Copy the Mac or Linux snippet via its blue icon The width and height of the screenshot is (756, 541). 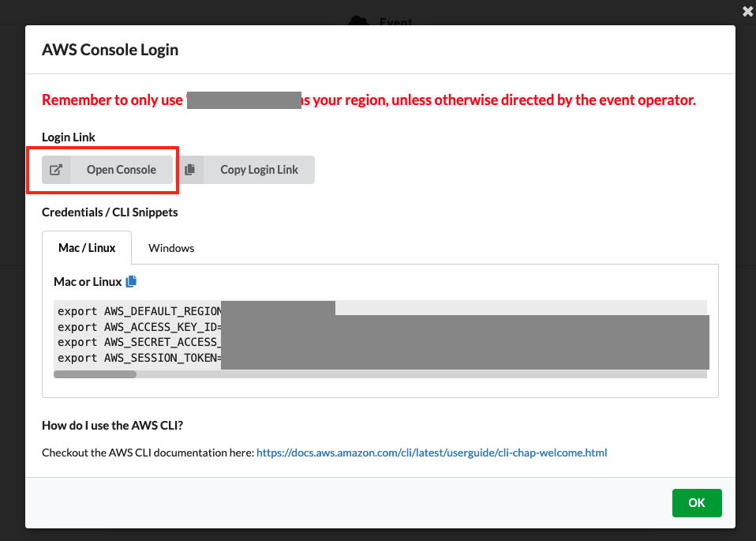coord(131,281)
